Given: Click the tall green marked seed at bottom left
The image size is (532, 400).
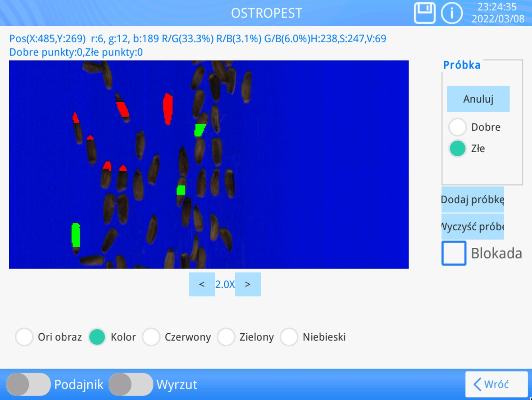Looking at the screenshot, I should (76, 235).
